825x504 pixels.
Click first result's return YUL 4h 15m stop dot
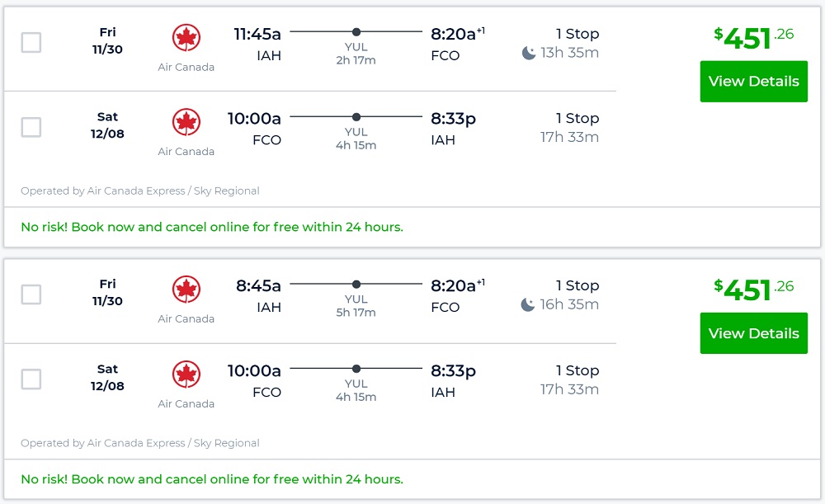pyautogui.click(x=356, y=117)
